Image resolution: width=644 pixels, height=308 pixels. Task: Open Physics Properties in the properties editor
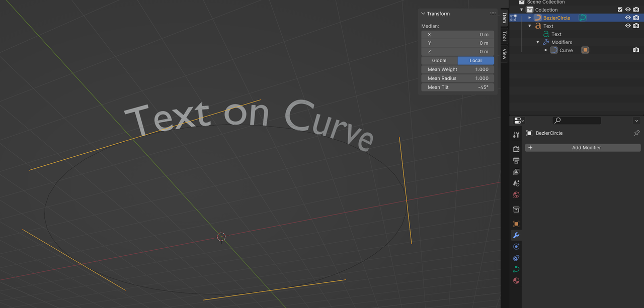pos(516,246)
